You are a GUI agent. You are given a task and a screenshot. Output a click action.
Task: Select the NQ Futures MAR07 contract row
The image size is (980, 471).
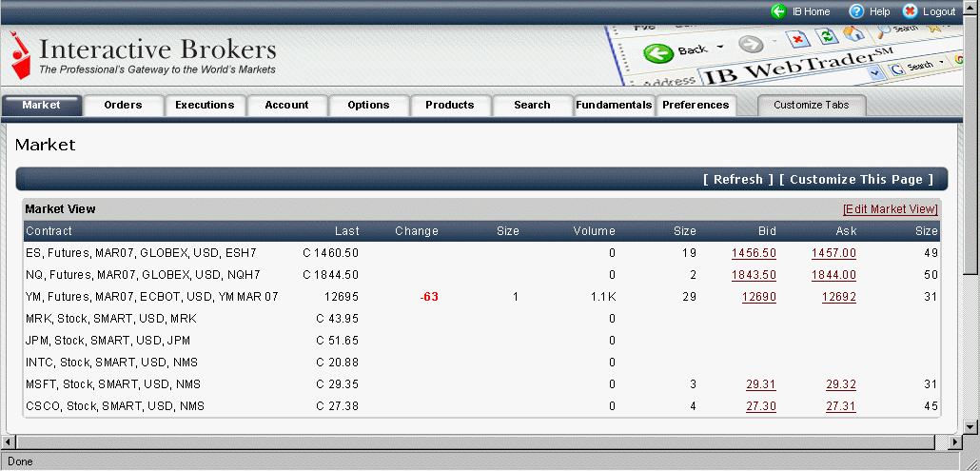(481, 275)
